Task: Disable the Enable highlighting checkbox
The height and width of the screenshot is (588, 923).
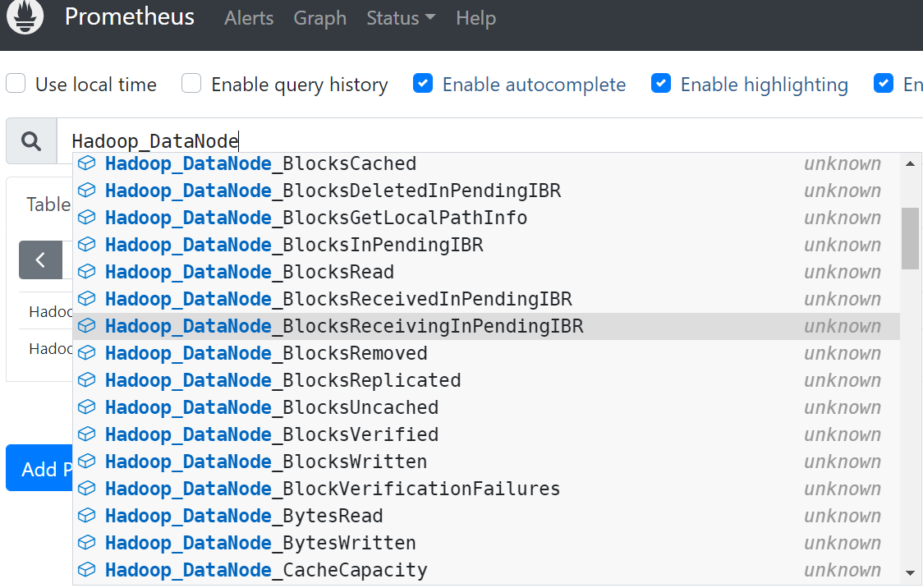Action: point(661,84)
